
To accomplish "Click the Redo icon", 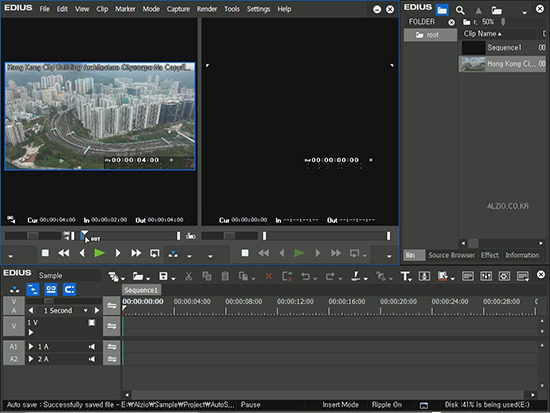I will [330, 277].
